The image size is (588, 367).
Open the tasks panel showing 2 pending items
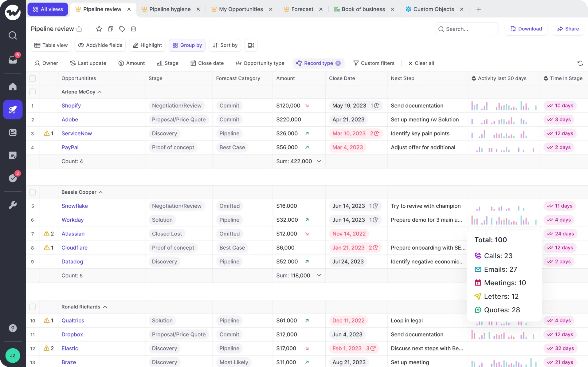[x=13, y=178]
